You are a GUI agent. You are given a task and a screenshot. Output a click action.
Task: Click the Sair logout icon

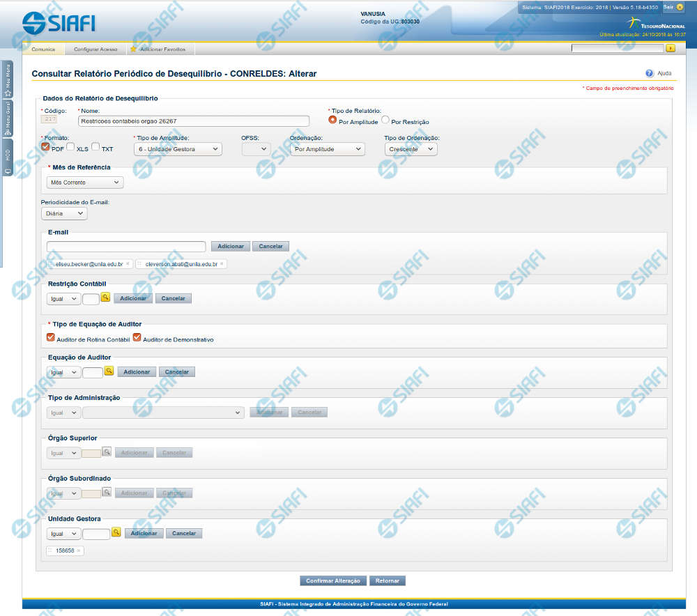point(680,7)
